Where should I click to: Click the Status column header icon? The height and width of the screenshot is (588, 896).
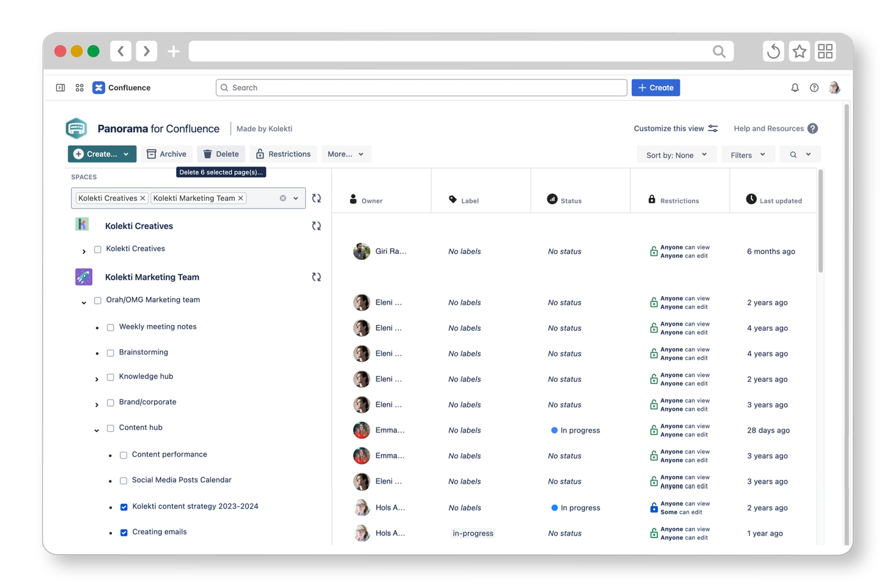(x=552, y=199)
